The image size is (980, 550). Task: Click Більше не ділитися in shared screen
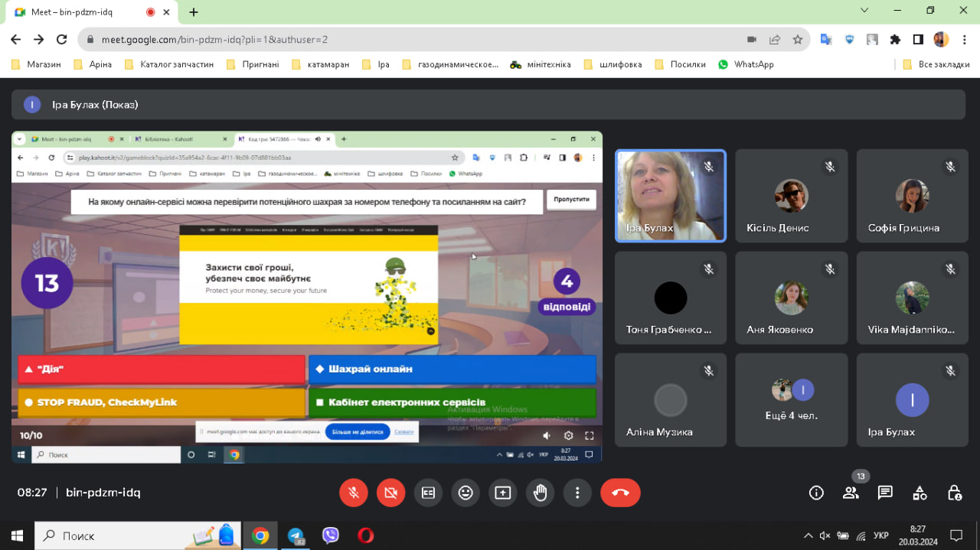point(358,431)
